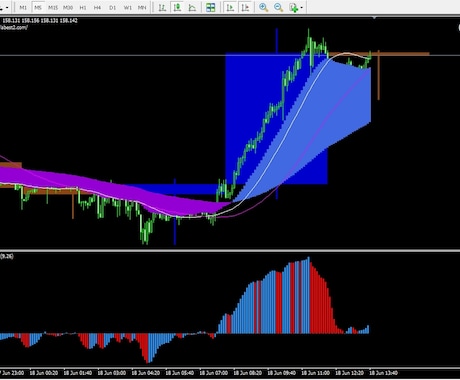Zoom out of the chart
The image size is (460, 380).
tap(278, 7)
